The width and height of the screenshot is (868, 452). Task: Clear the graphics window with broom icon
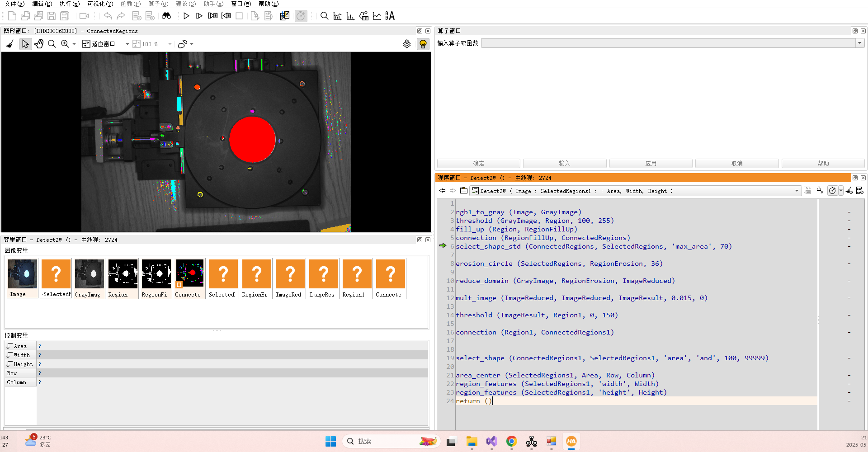coord(9,44)
